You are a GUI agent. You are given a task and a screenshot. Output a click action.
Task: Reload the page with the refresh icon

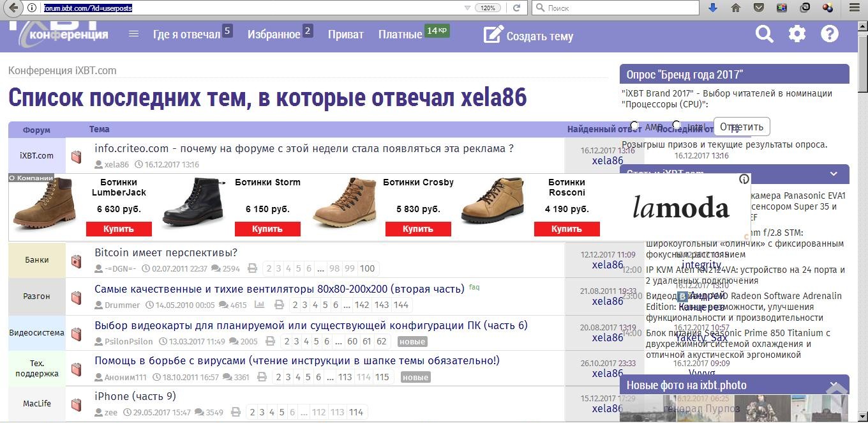(516, 8)
